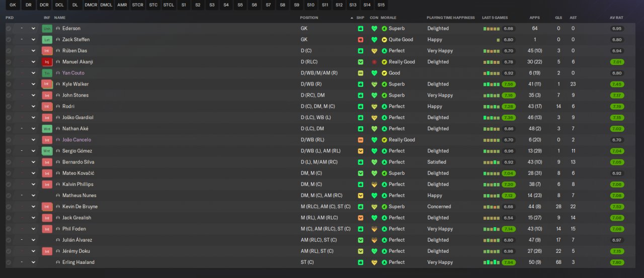Toggle the picked checkmark for Kyle Walker
The height and width of the screenshot is (278, 644).
[x=8, y=84]
